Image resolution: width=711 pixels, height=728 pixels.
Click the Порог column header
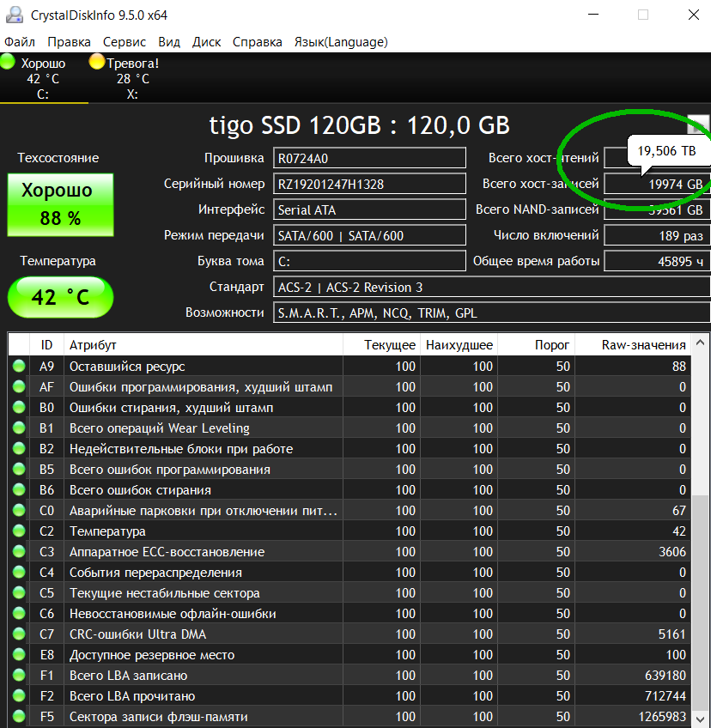(x=537, y=345)
